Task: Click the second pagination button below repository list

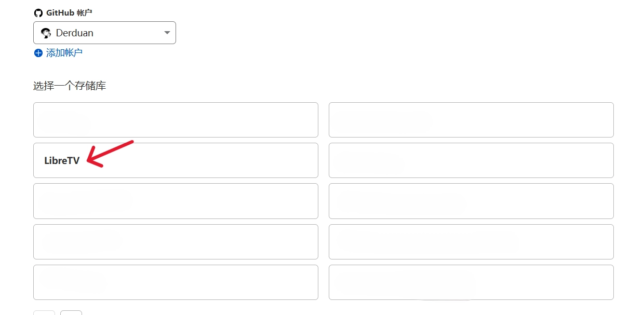Action: pyautogui.click(x=71, y=312)
